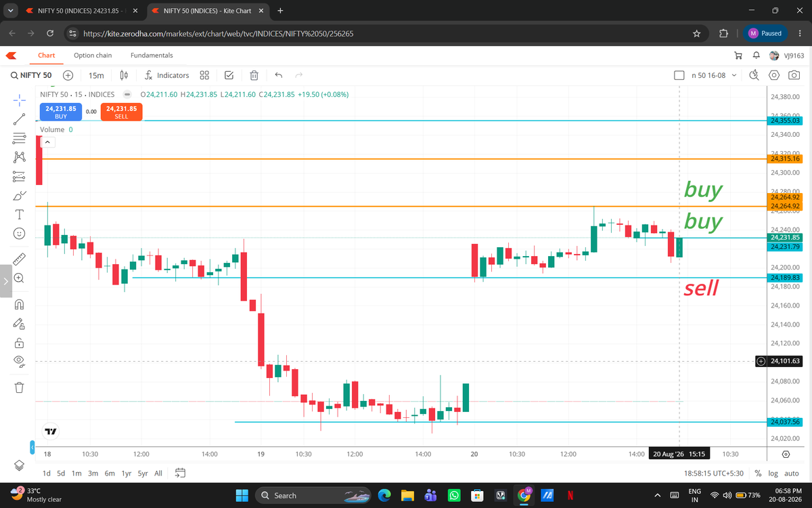Viewport: 812px width, 508px height.
Task: Activate the zoom in tool
Action: point(19,278)
